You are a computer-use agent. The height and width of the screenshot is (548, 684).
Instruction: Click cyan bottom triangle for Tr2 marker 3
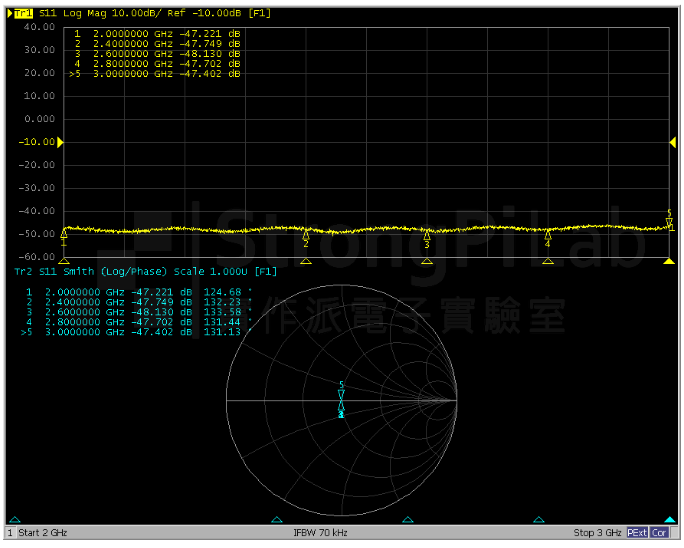[x=407, y=519]
